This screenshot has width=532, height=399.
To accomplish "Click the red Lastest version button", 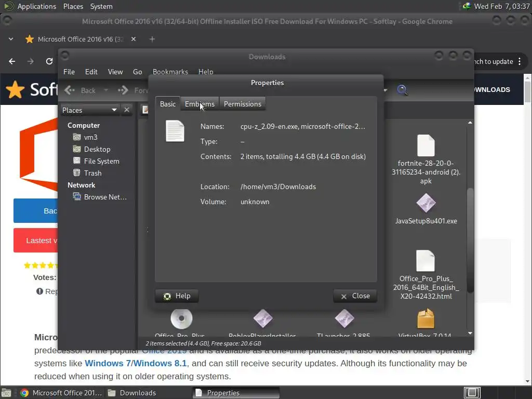I will 36,240.
